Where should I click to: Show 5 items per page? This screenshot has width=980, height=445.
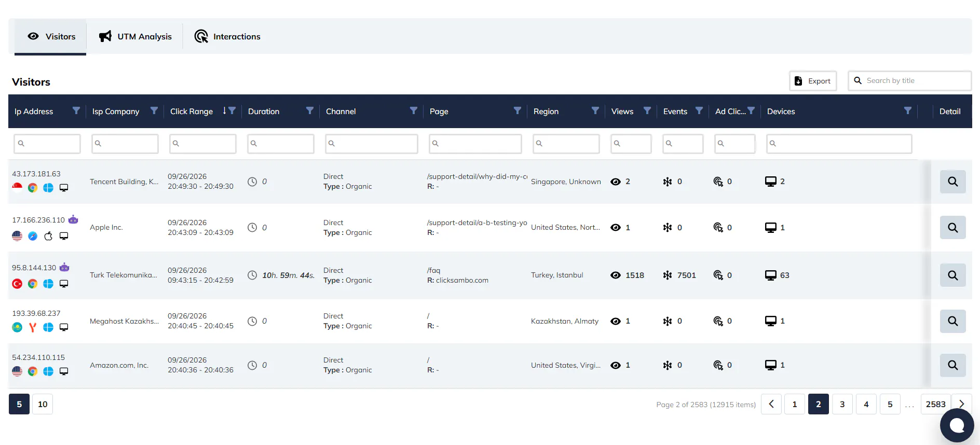point(19,404)
